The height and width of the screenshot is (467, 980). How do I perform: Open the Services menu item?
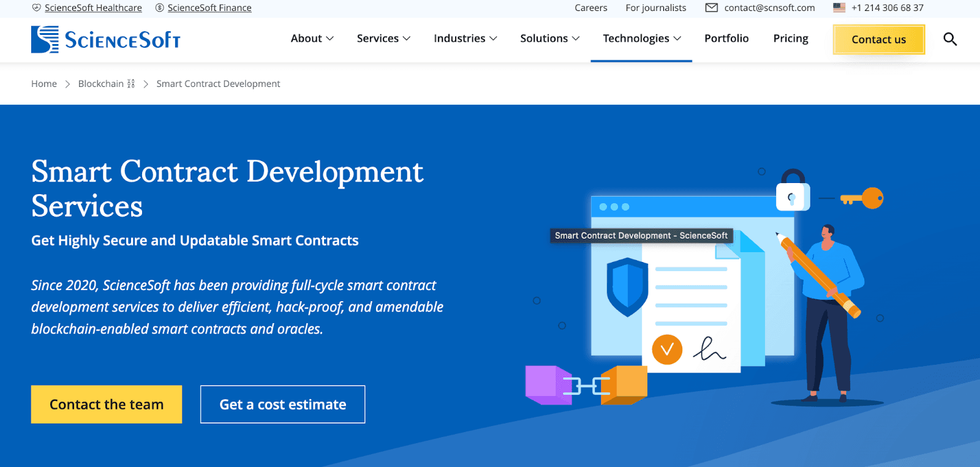tap(378, 39)
